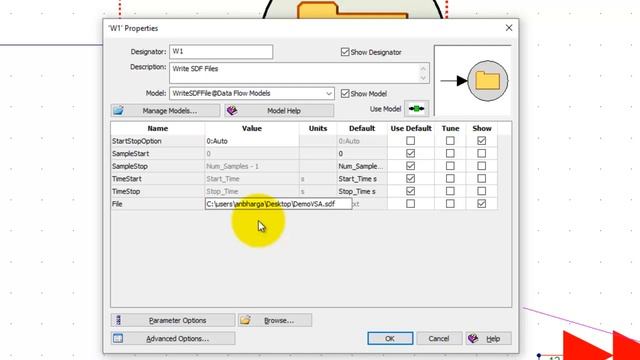640x360 pixels.
Task: Click the Help book icon
Action: [x=473, y=338]
